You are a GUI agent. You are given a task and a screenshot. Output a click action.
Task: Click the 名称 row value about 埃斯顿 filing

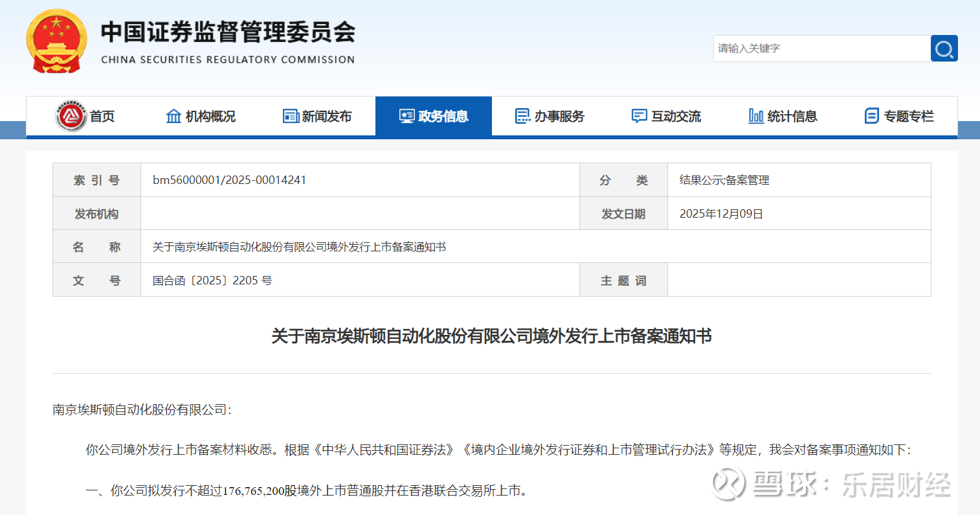[299, 247]
